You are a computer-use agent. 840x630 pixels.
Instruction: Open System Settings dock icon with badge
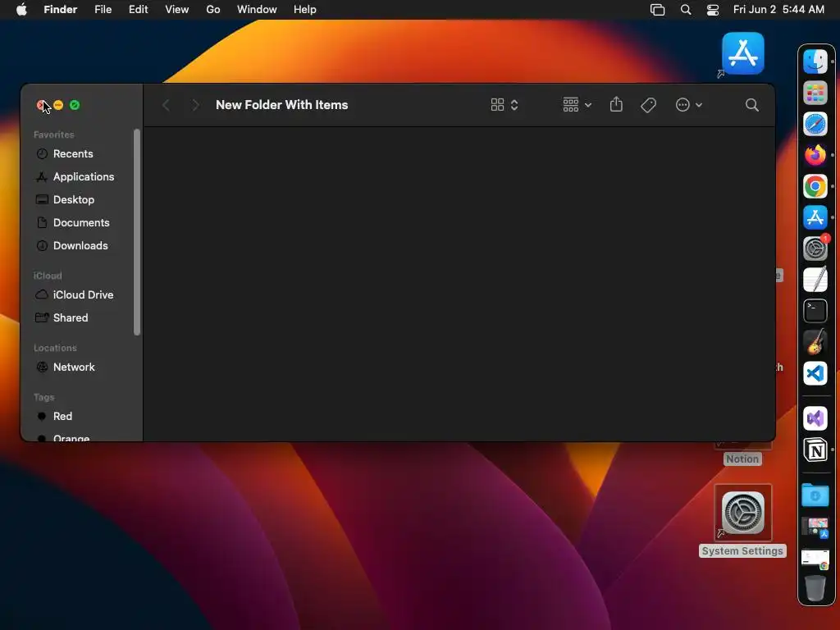tap(815, 249)
